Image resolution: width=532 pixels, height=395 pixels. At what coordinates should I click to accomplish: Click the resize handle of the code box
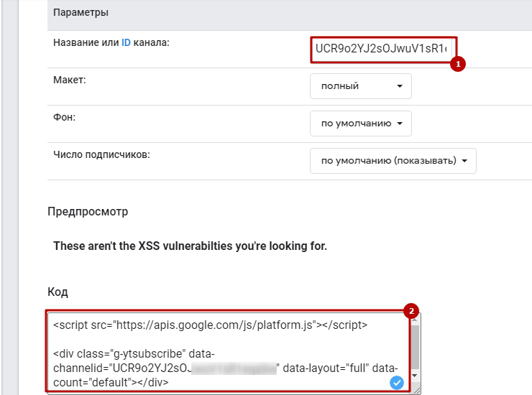[416, 390]
